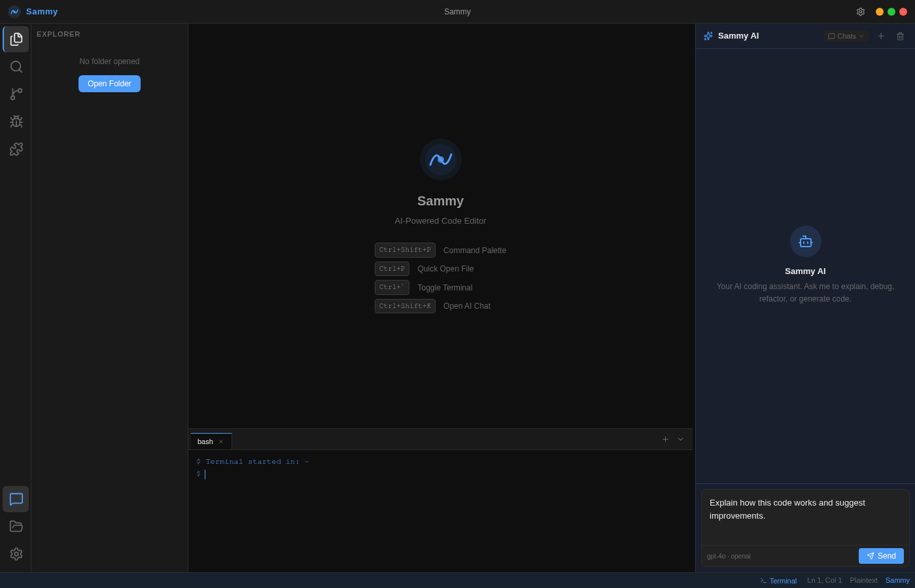Close the bash terminal tab

pyautogui.click(x=221, y=441)
